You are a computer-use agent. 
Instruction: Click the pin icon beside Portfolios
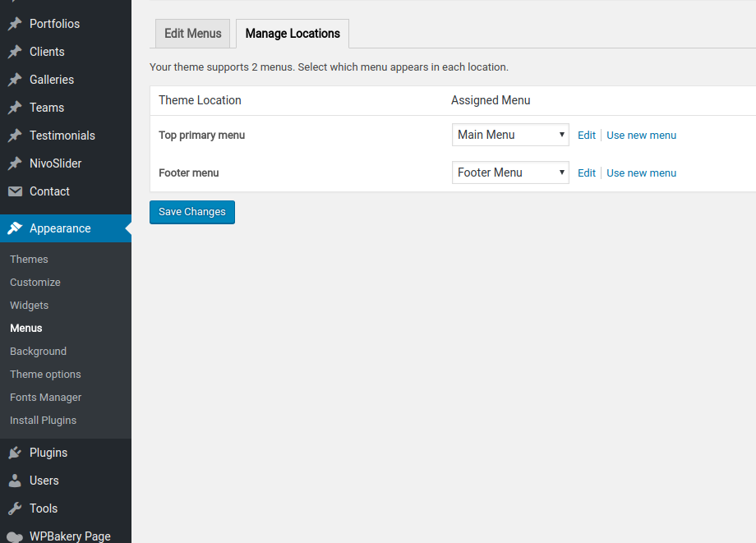(15, 24)
